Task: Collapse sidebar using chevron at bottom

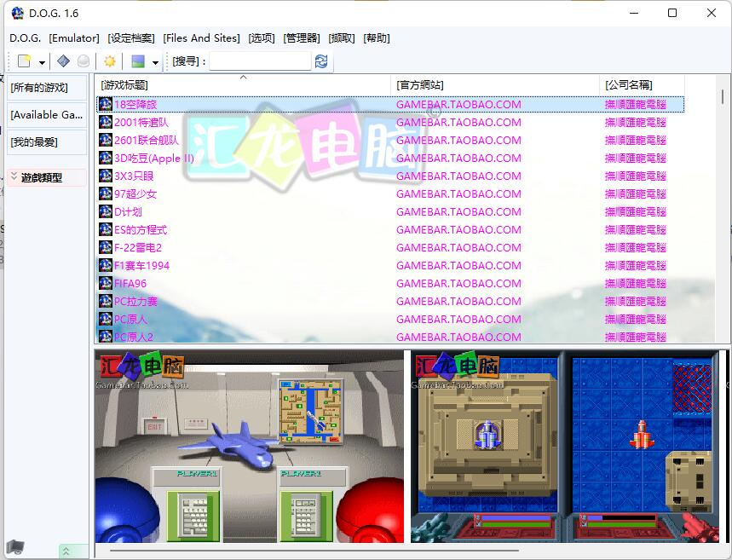Action: pos(66,550)
